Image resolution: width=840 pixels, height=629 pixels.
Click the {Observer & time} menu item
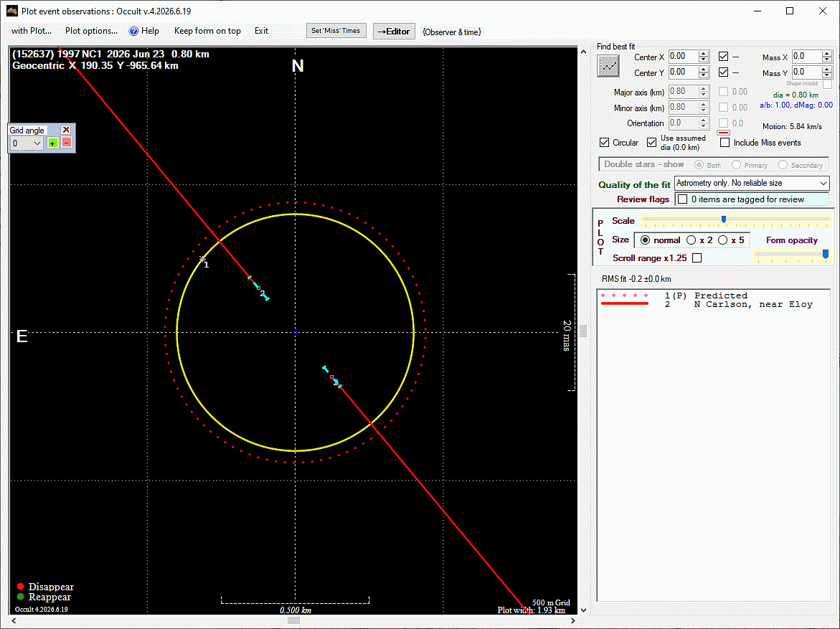(452, 32)
